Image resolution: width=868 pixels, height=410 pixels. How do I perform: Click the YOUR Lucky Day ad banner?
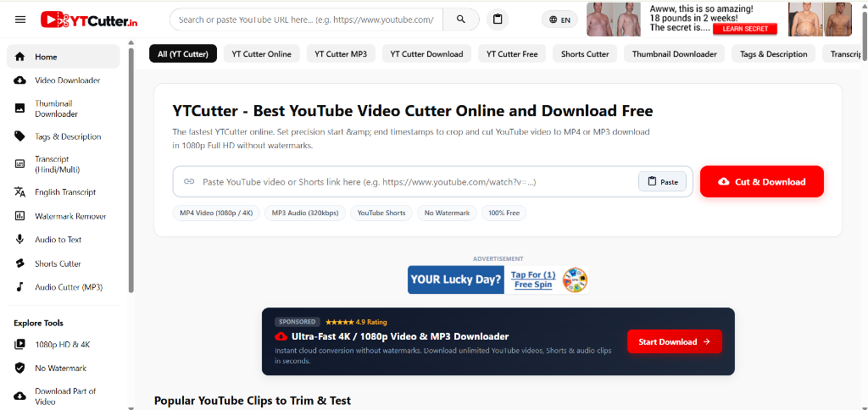coord(456,280)
